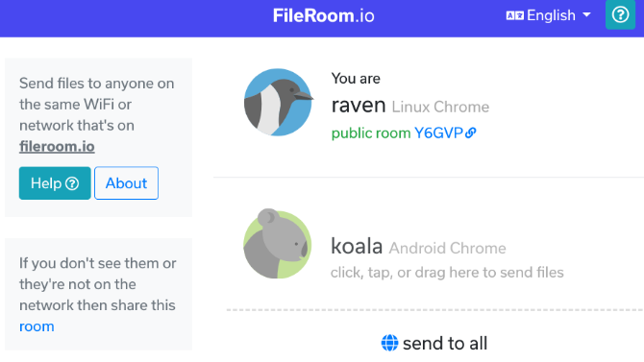
Task: Open the English language dropdown
Action: (x=548, y=15)
